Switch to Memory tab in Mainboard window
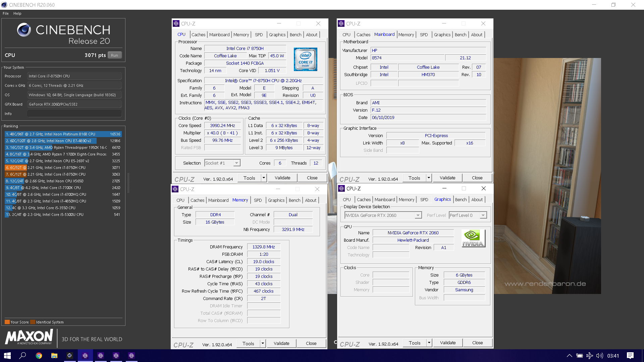The width and height of the screenshot is (644, 362). click(x=406, y=35)
